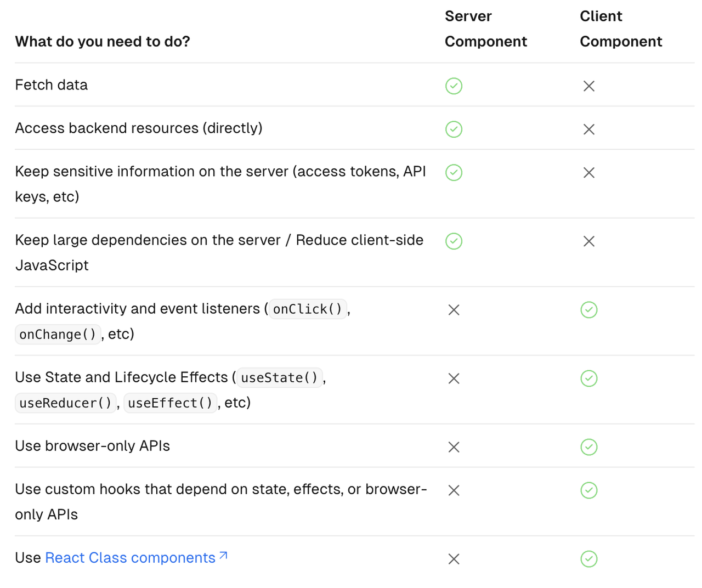Viewport: 702px width, 588px height.
Task: Click the useState() inline code snippet
Action: coord(279,378)
